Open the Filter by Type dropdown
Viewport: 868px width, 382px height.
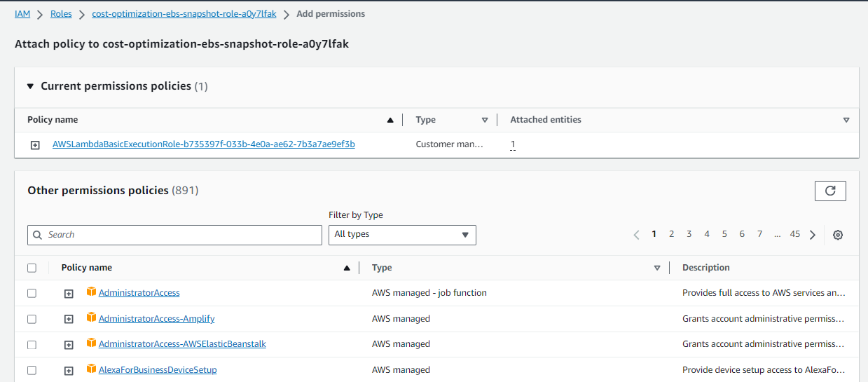(x=402, y=235)
